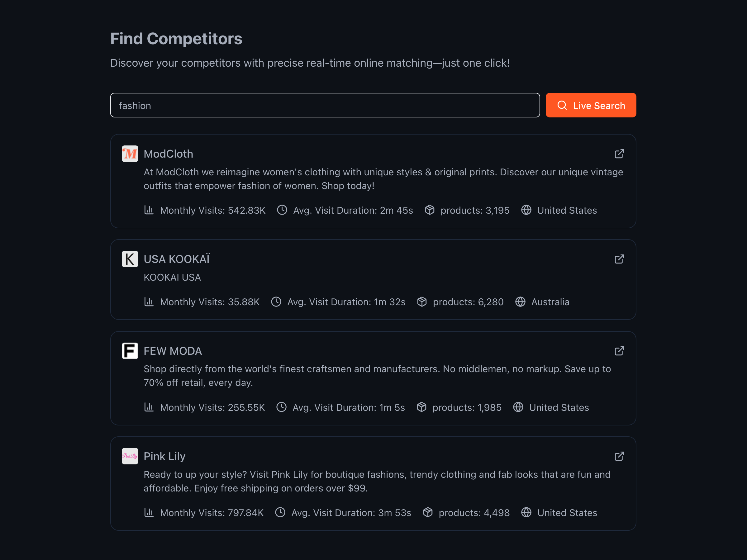Image resolution: width=747 pixels, height=560 pixels.
Task: Open the Pink Lily competitor card
Action: (x=373, y=483)
